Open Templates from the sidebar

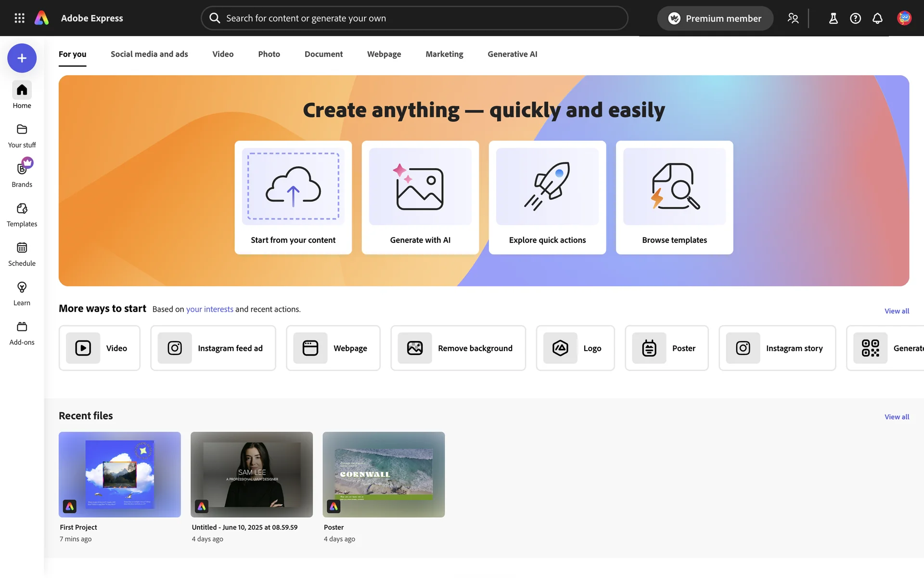[x=22, y=214]
